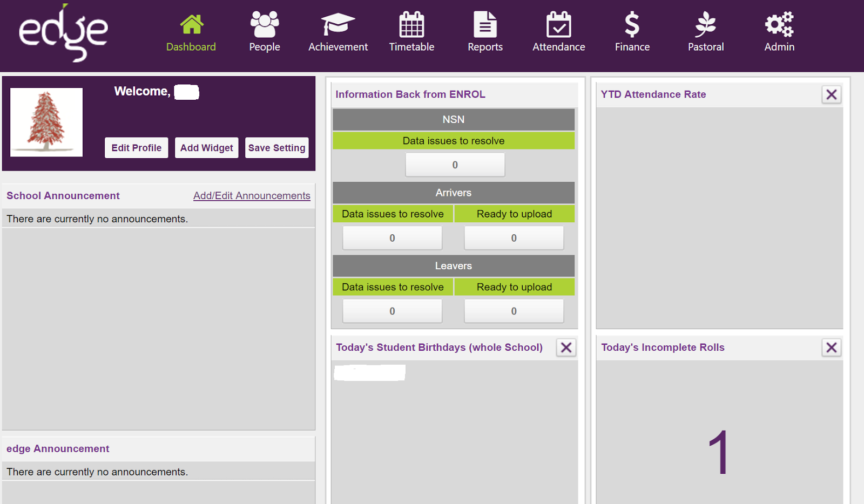Image resolution: width=864 pixels, height=504 pixels.
Task: Open Add/Edit Announcements
Action: pos(251,195)
